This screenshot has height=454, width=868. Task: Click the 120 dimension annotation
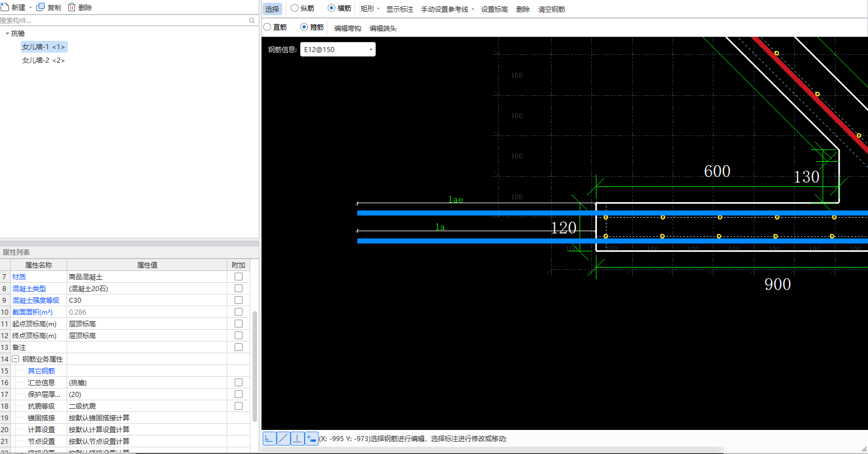tap(564, 228)
